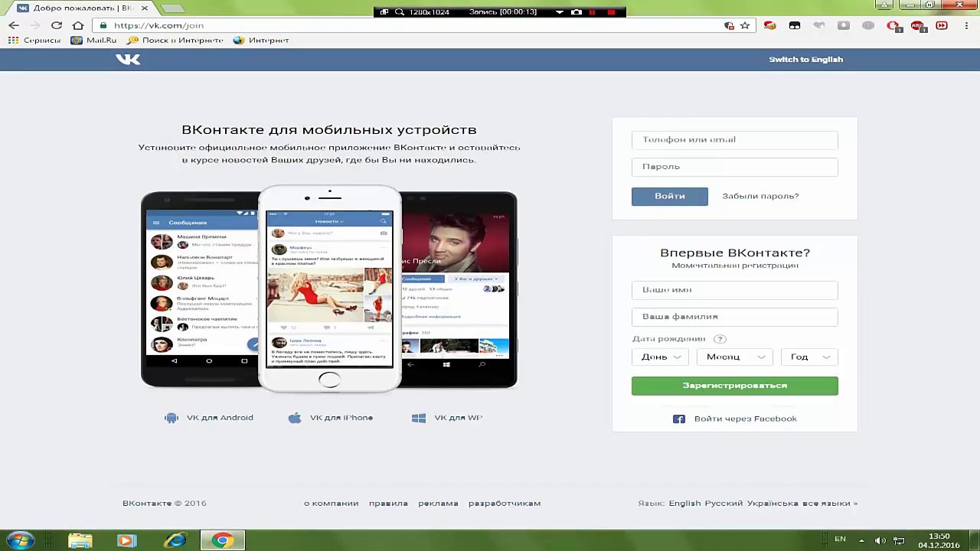The width and height of the screenshot is (980, 551).
Task: Click the green Зарегистрироваться button
Action: point(735,386)
